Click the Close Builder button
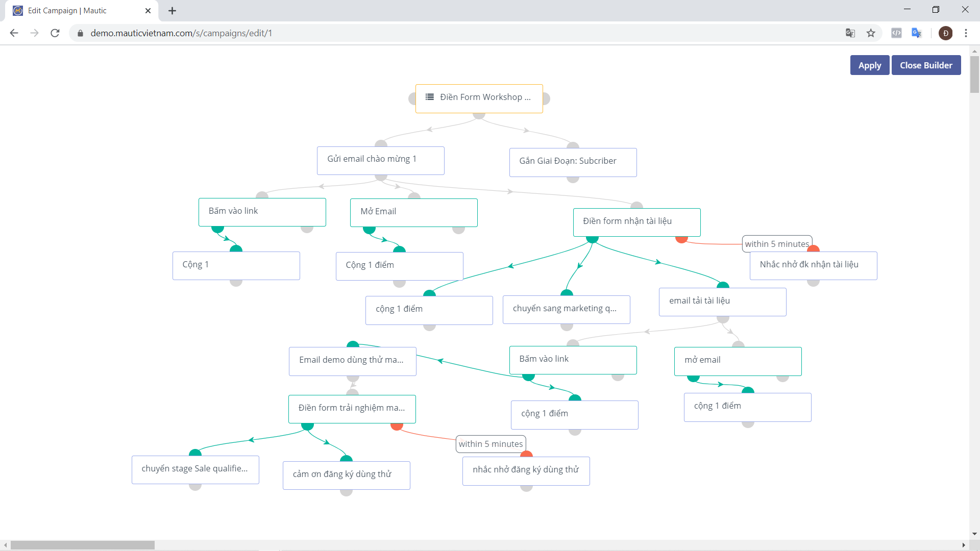The image size is (980, 551). [x=925, y=65]
